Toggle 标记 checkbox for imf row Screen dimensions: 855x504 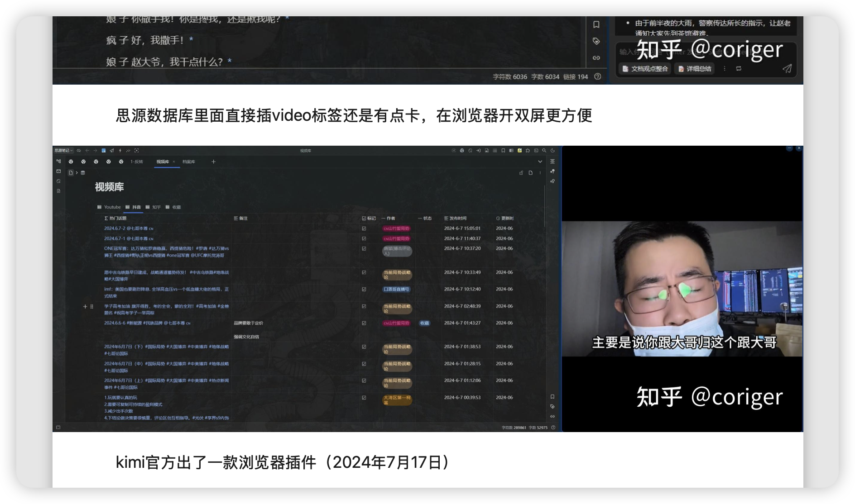pyautogui.click(x=364, y=289)
